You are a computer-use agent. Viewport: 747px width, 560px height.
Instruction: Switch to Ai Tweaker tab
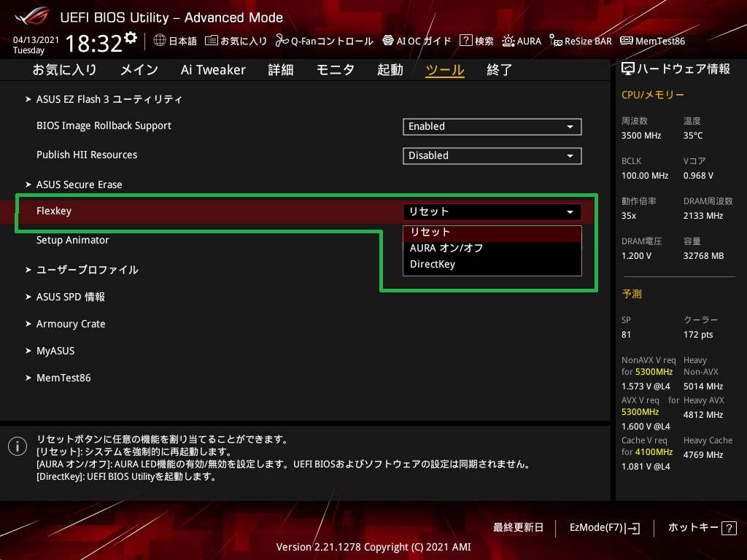tap(213, 70)
